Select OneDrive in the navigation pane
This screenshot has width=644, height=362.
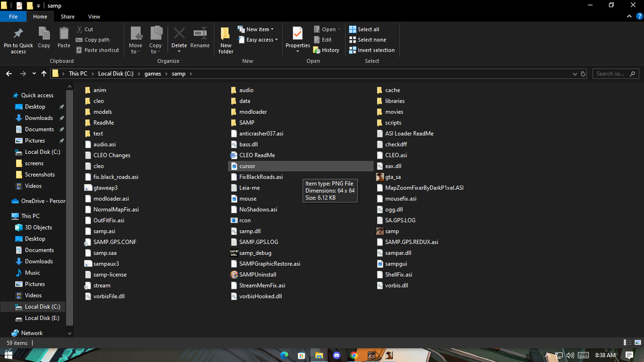tap(38, 201)
